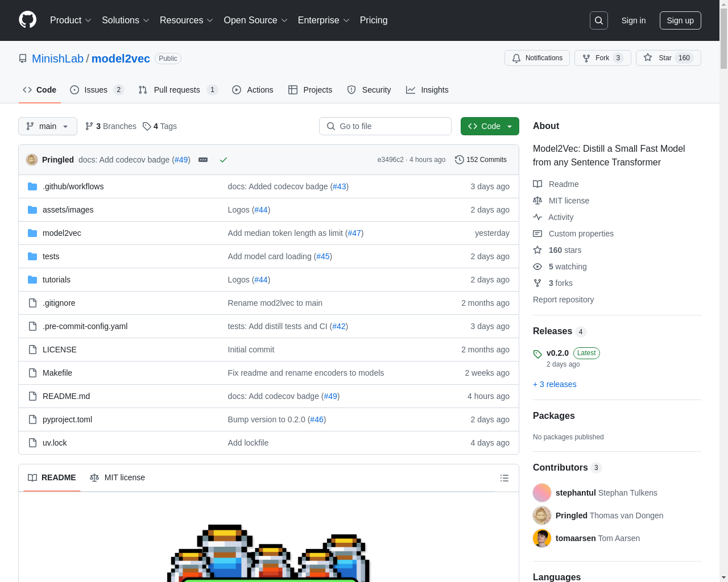Screen dimensions: 728x582
Task: Open the +3 releases link
Action: [x=555, y=384]
